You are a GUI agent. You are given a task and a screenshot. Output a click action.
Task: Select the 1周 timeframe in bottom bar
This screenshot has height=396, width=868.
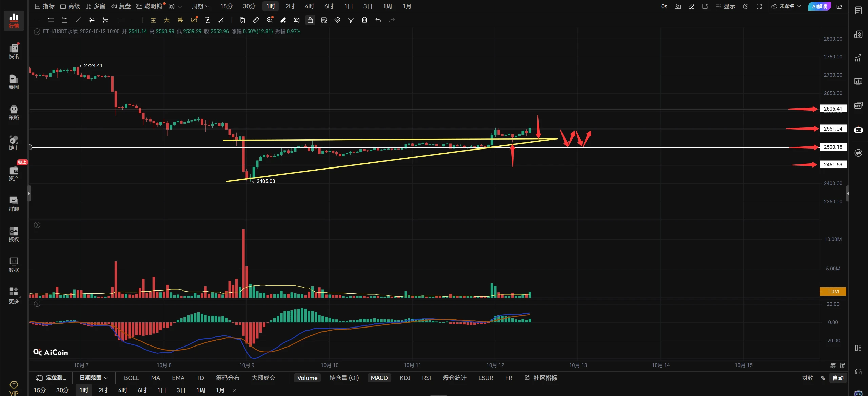tap(200, 390)
